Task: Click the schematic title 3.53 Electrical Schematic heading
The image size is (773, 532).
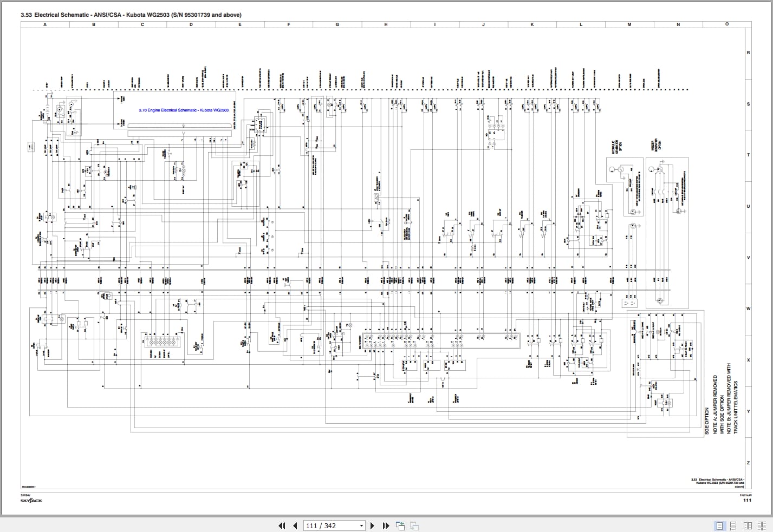Action: pyautogui.click(x=131, y=15)
